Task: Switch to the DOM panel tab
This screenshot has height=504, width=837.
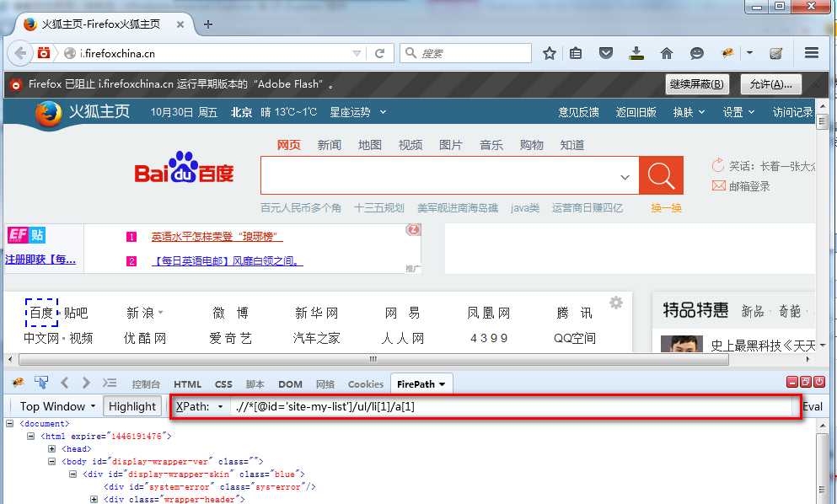Action: pyautogui.click(x=290, y=383)
